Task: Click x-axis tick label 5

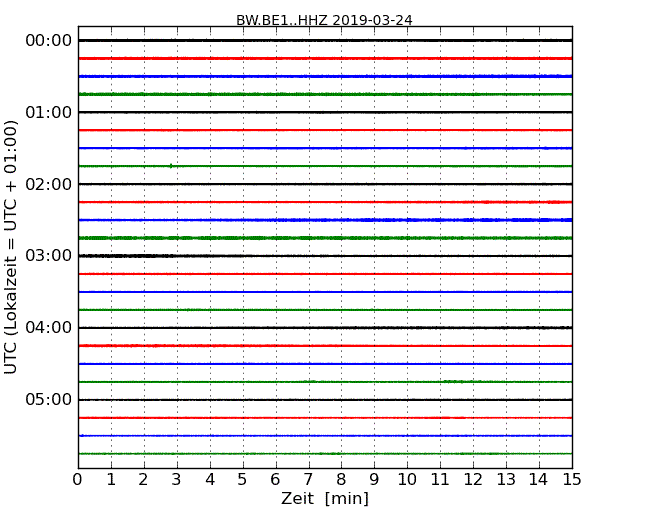Action: click(x=243, y=480)
